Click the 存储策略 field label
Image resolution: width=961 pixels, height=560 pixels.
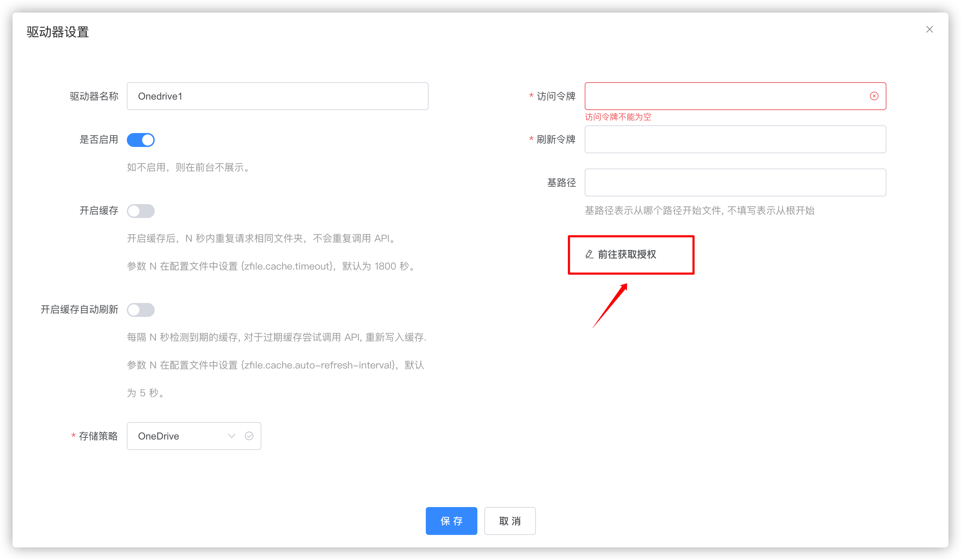click(x=98, y=436)
